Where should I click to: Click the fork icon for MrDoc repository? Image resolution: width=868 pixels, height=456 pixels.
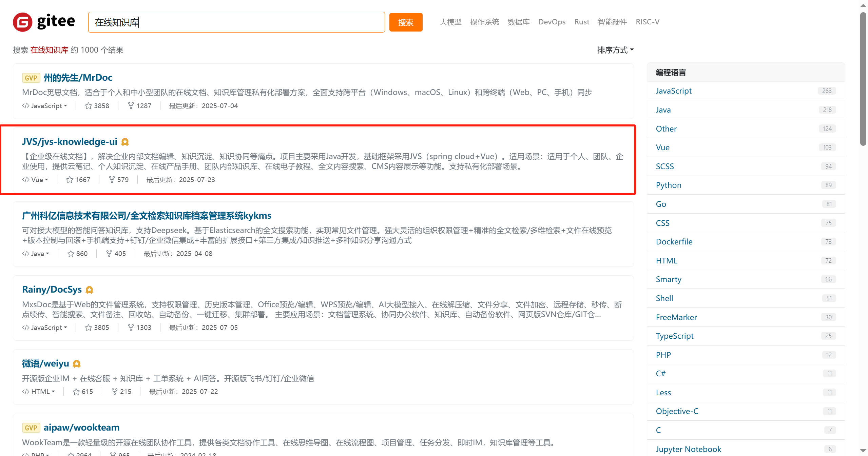(x=131, y=106)
